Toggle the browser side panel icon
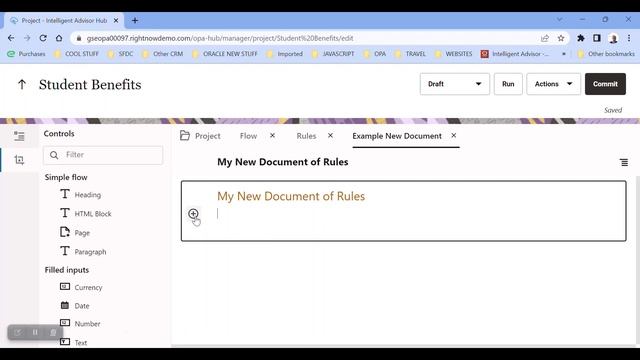Viewport: 640px width, 360px height. pos(597,38)
